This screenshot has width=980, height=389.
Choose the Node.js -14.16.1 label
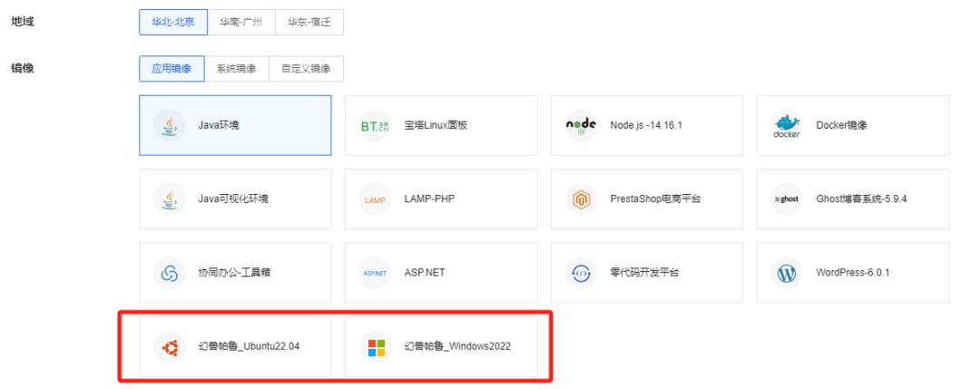(646, 125)
